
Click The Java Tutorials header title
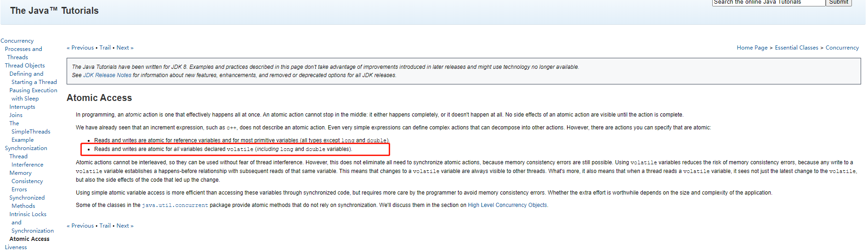54,11
